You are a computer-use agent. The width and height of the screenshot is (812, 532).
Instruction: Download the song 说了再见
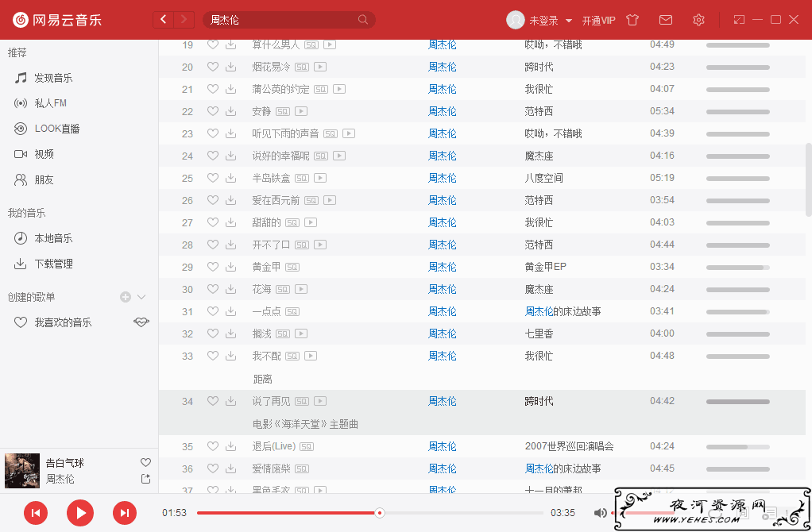click(x=231, y=401)
